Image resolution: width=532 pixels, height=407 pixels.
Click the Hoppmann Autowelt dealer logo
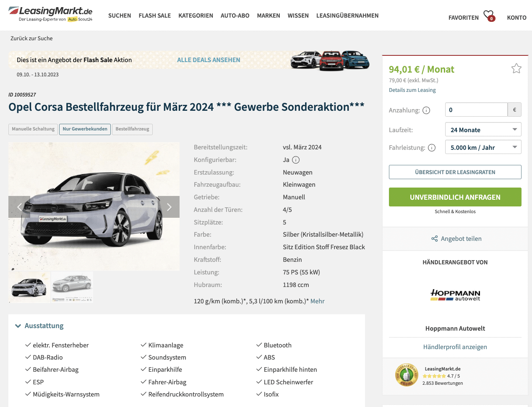pyautogui.click(x=455, y=295)
